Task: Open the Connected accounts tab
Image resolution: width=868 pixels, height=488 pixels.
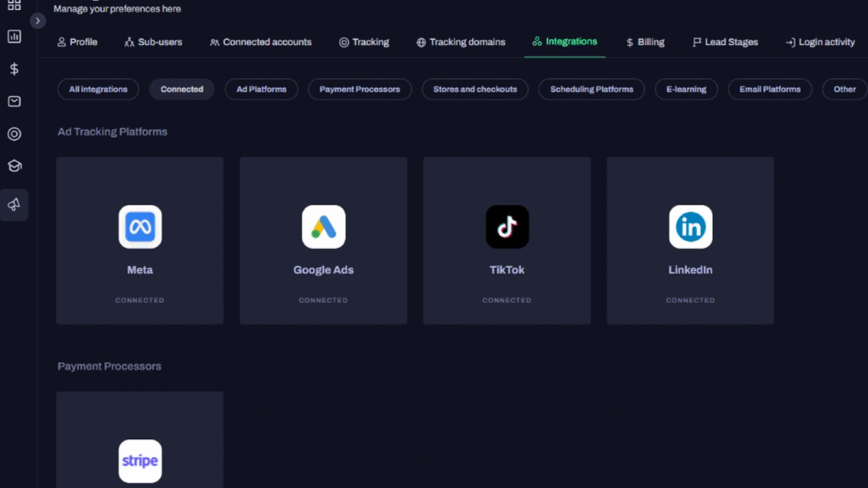Action: click(x=260, y=42)
